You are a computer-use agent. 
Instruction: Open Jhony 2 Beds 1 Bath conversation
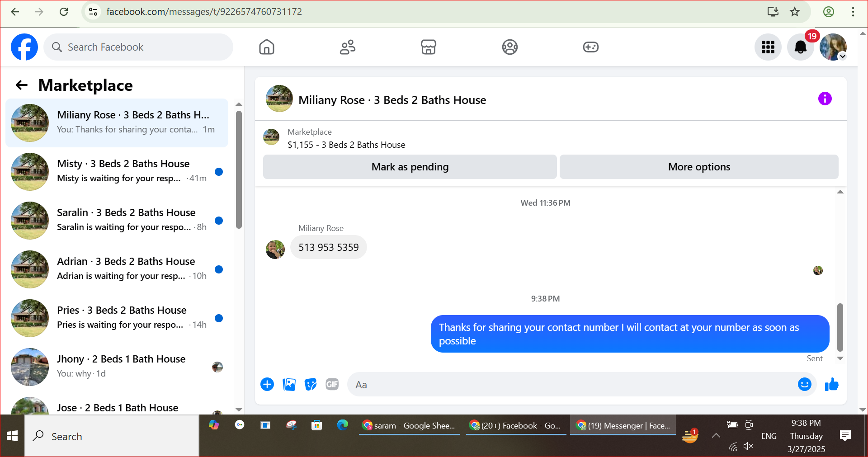click(x=117, y=367)
